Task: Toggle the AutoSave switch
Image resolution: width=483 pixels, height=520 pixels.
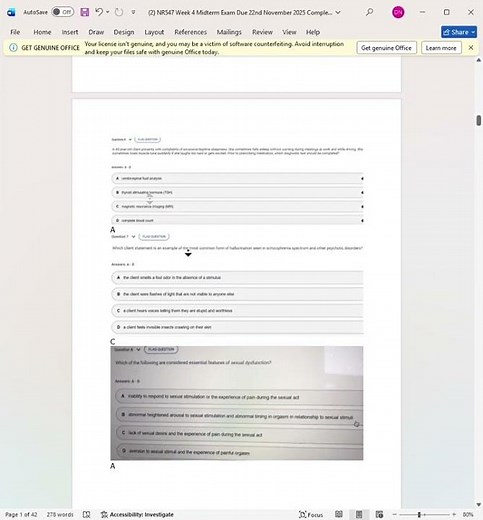Action: pos(62,12)
